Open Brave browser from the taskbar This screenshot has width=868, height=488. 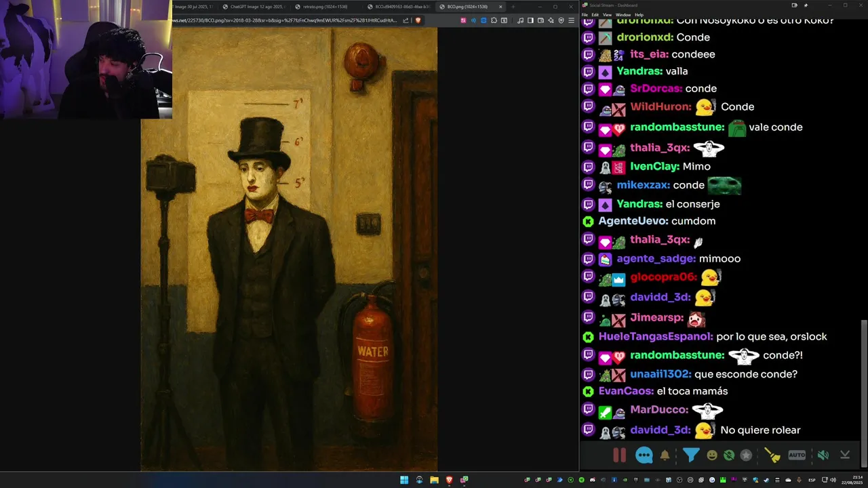click(x=449, y=480)
